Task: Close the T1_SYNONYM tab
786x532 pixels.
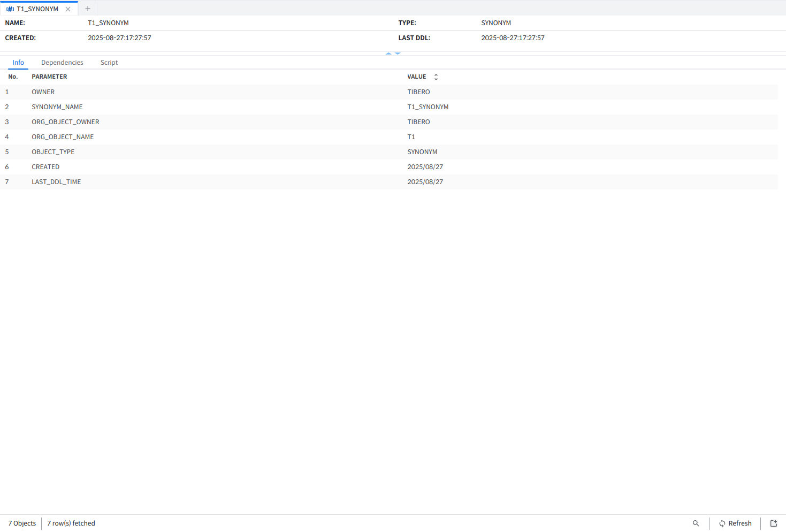Action: (x=68, y=9)
